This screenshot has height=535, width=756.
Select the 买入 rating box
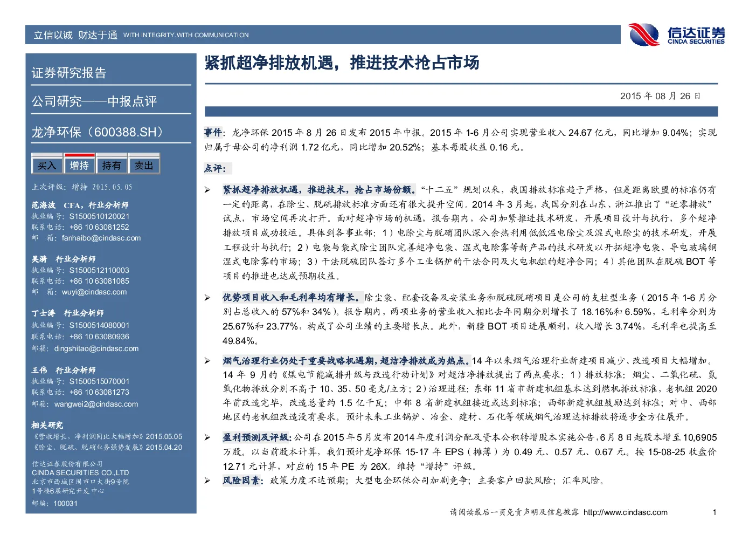pos(47,165)
